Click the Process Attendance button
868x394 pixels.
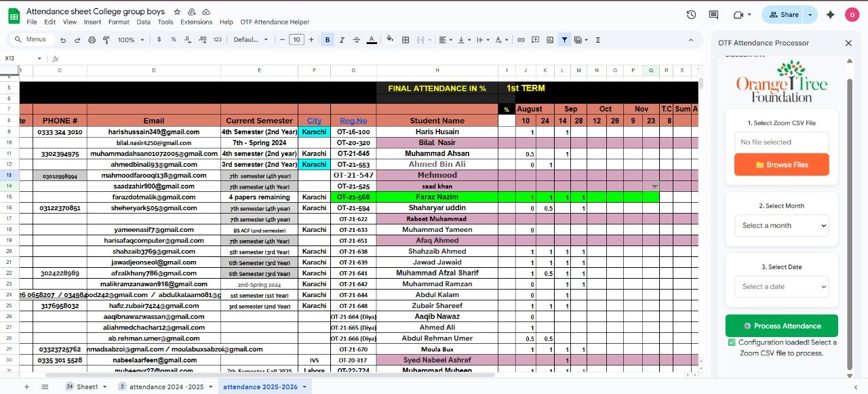(781, 326)
